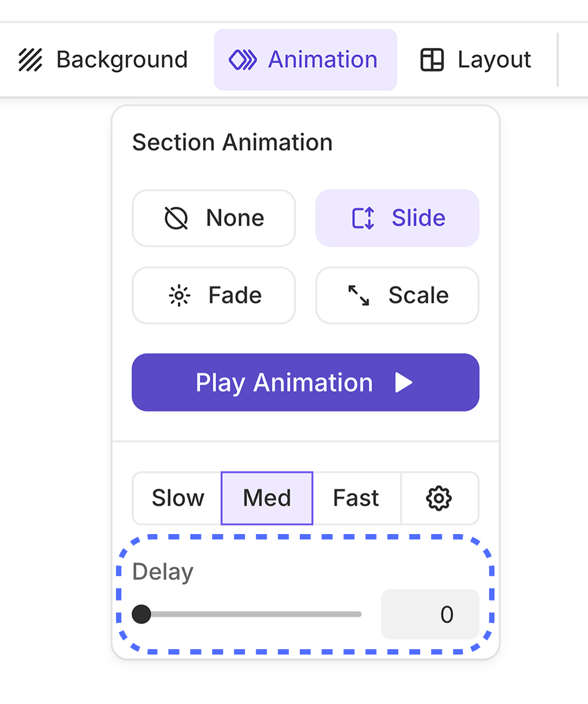Screen dimensions: 588x704
Task: Open the Background tab
Action: [x=103, y=60]
